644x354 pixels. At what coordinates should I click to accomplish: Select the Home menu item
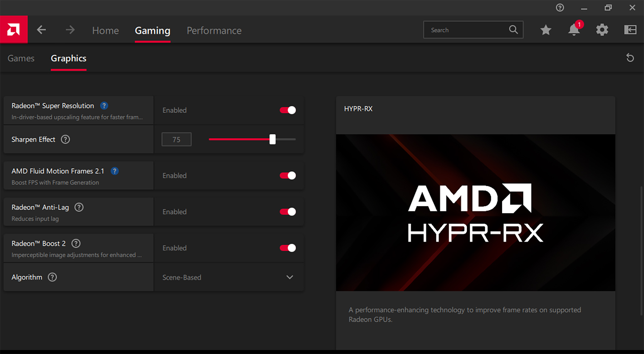pos(105,30)
